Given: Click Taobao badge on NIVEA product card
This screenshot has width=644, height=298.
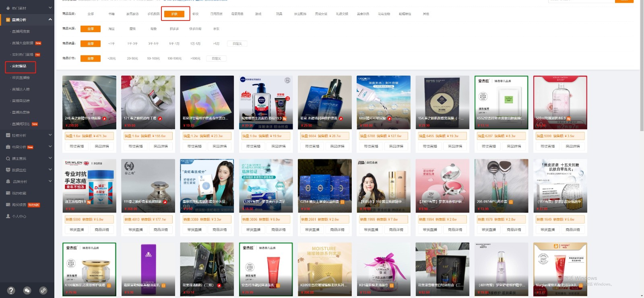Looking at the screenshot, I should (285, 118).
